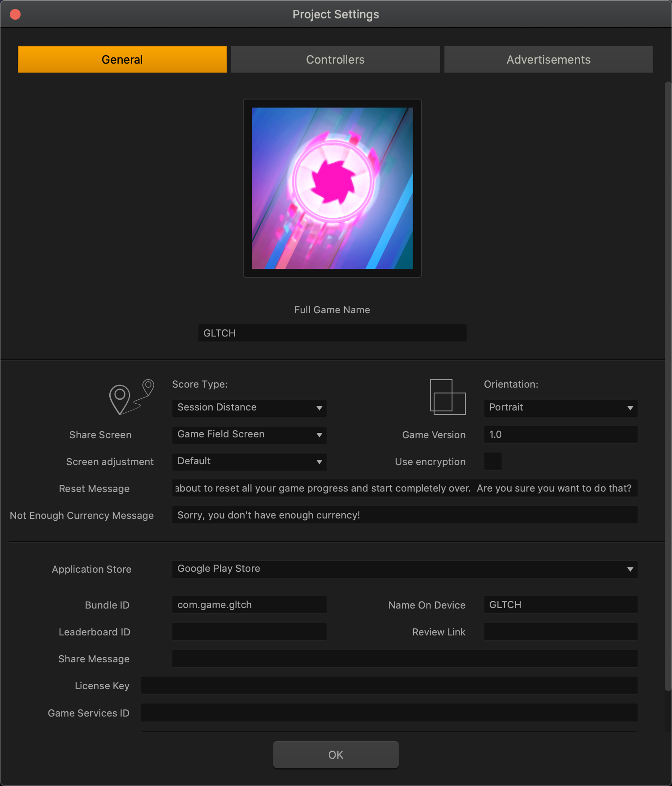Click the vertical scrollbar on the right
The image size is (672, 786).
[668, 385]
